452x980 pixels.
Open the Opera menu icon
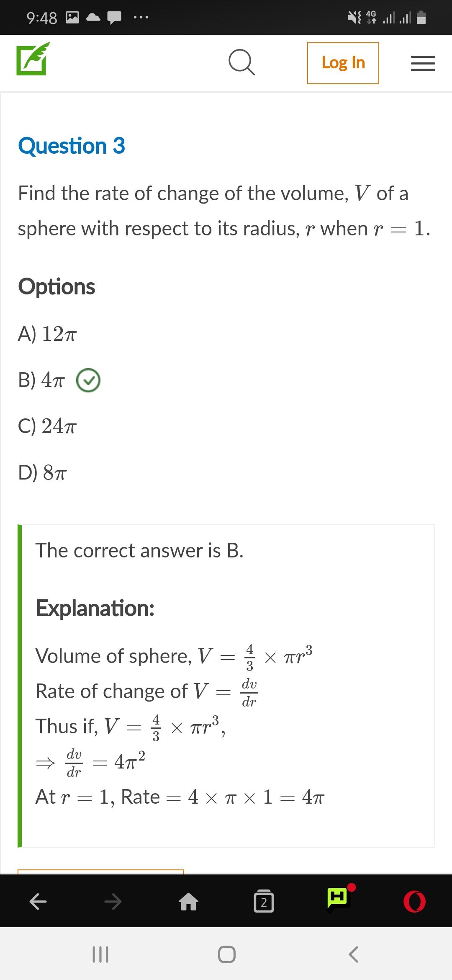pyautogui.click(x=415, y=902)
